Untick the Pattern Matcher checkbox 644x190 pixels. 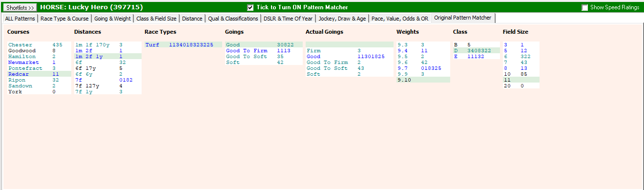(250, 7)
